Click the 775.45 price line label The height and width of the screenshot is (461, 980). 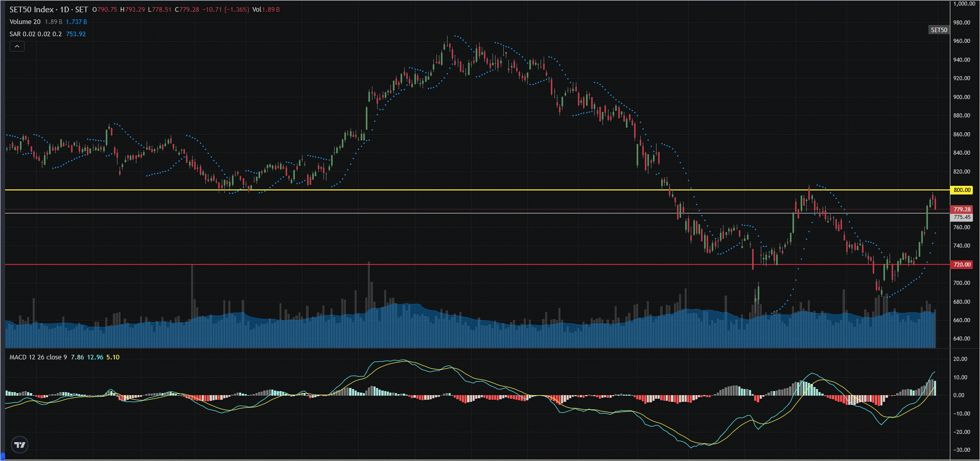coord(962,217)
